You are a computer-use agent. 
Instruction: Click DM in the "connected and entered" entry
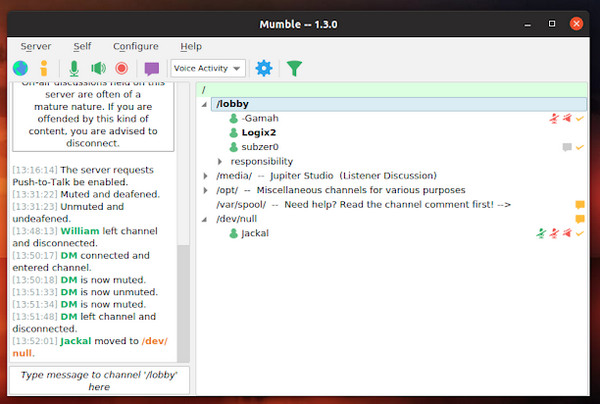pos(69,256)
